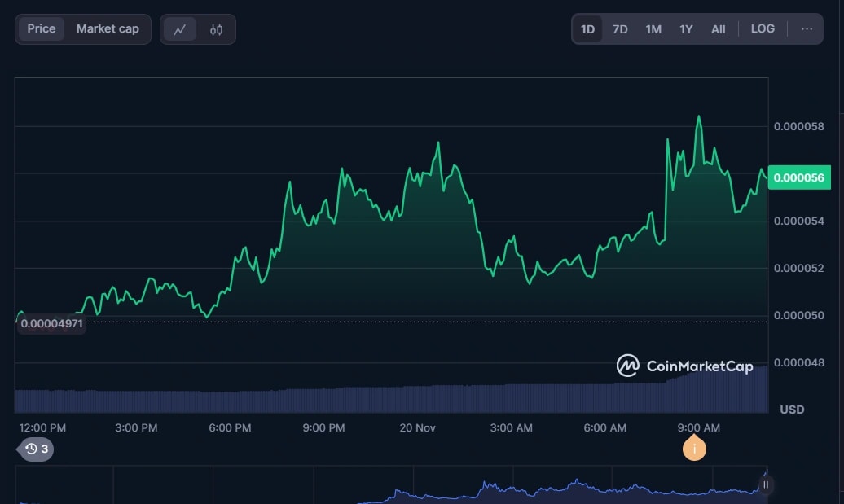This screenshot has height=504, width=844.
Task: Show the 1M time range
Action: pyautogui.click(x=653, y=29)
